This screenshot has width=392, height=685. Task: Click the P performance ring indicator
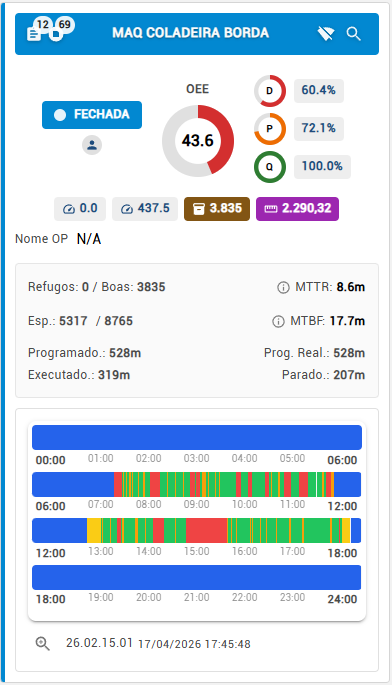pyautogui.click(x=270, y=129)
